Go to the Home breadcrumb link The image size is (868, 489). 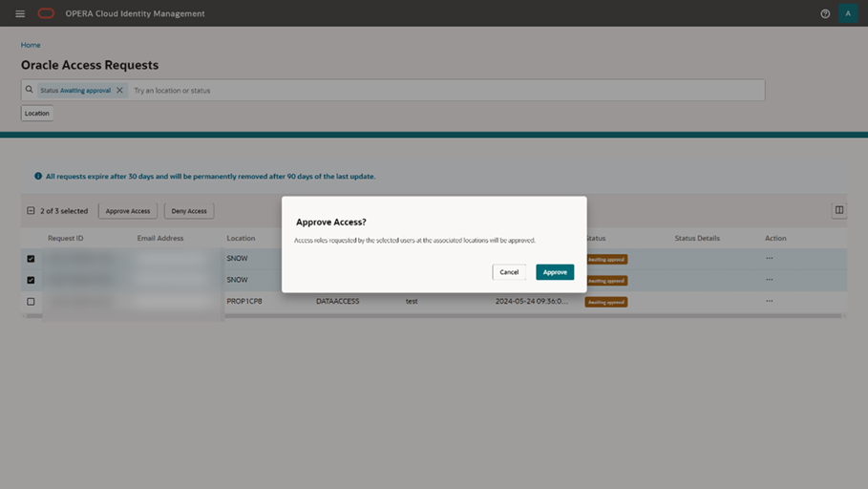tap(31, 45)
